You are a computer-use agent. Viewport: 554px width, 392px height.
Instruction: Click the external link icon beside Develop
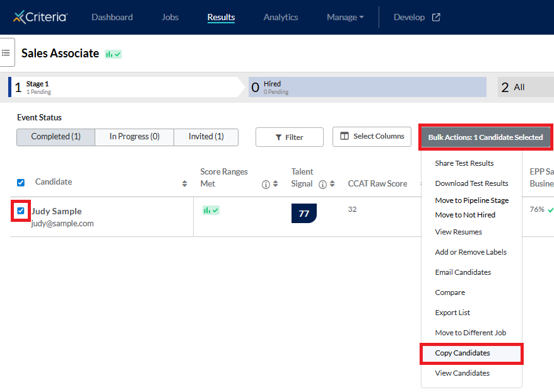click(x=436, y=17)
